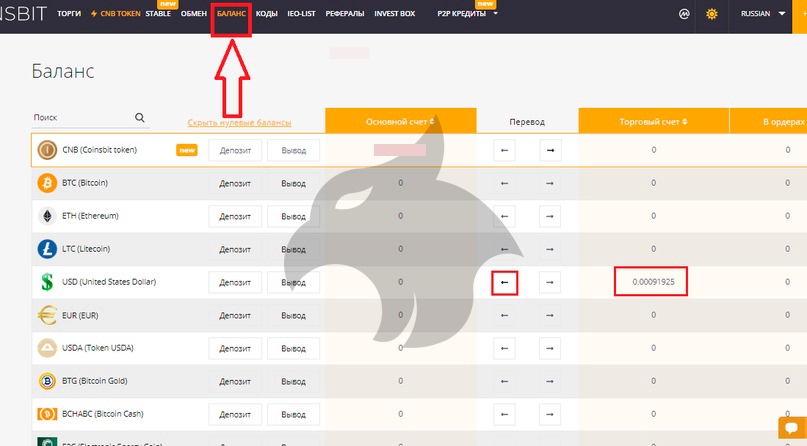Image resolution: width=807 pixels, height=446 pixels.
Task: Go to the Торги menu item
Action: (x=69, y=15)
